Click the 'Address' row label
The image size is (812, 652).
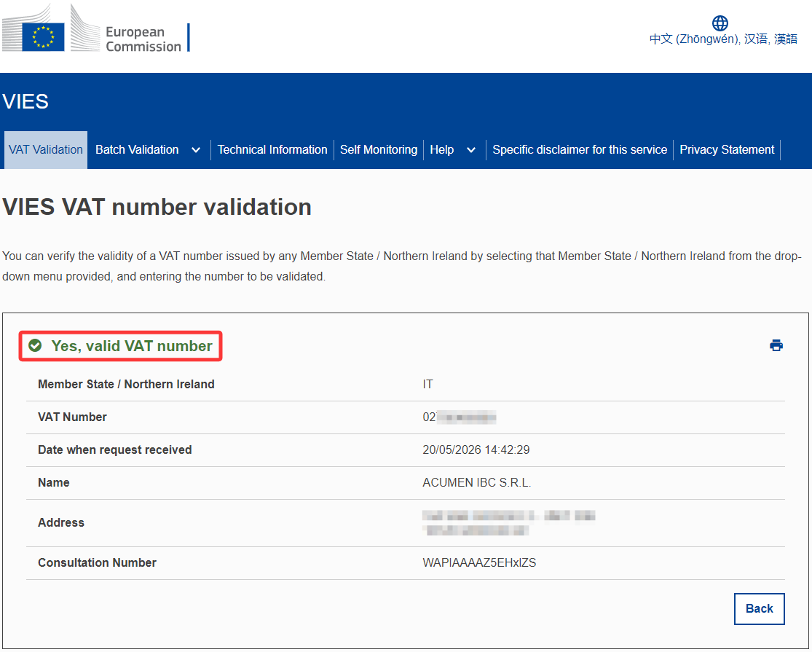click(60, 522)
